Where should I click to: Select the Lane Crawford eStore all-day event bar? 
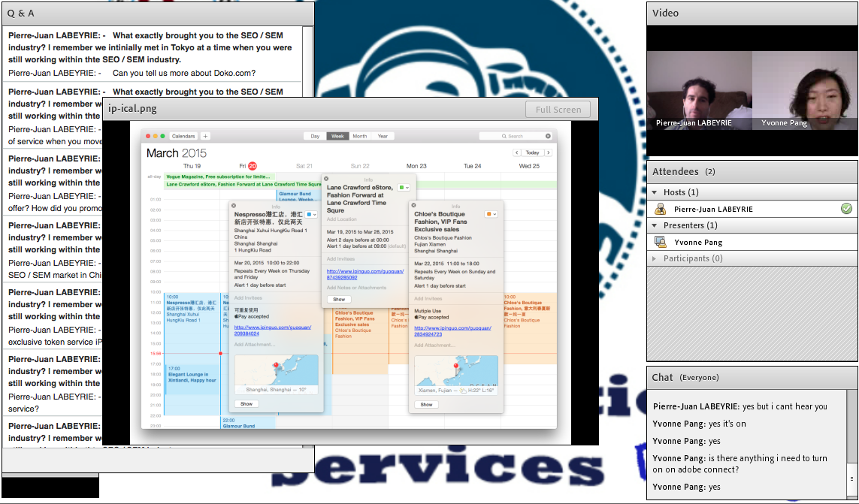pyautogui.click(x=243, y=185)
